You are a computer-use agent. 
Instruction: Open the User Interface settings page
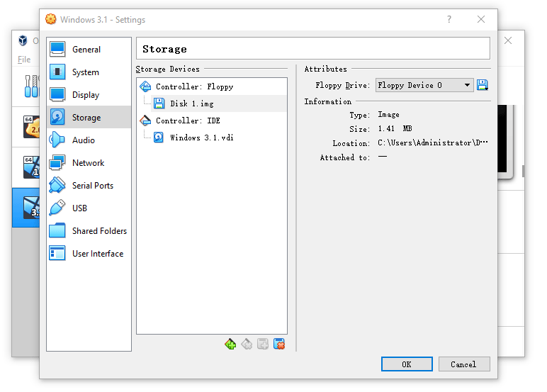89,254
